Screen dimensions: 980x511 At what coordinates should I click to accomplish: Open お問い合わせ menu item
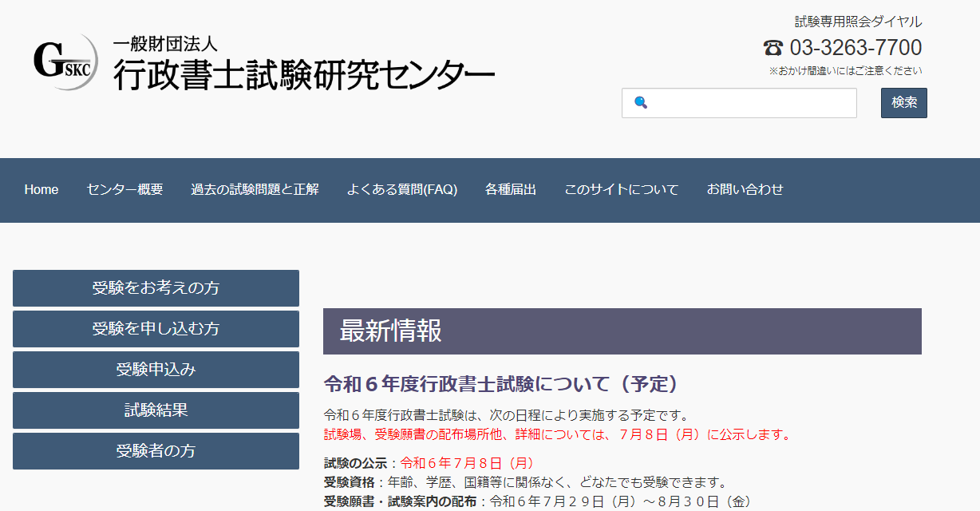(745, 190)
